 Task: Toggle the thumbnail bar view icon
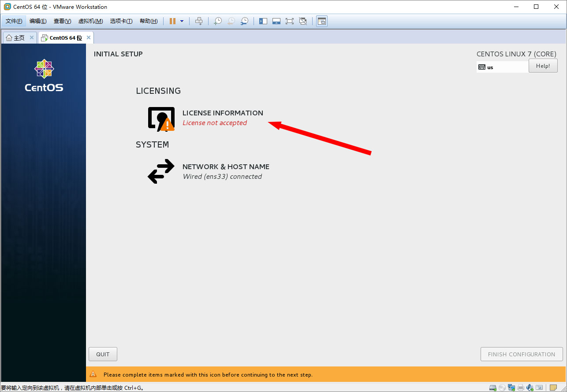[x=276, y=21]
